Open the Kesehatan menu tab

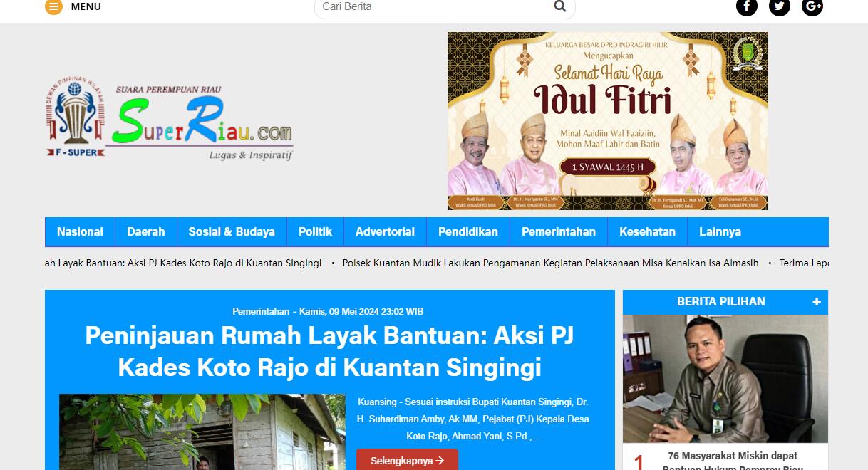647,232
